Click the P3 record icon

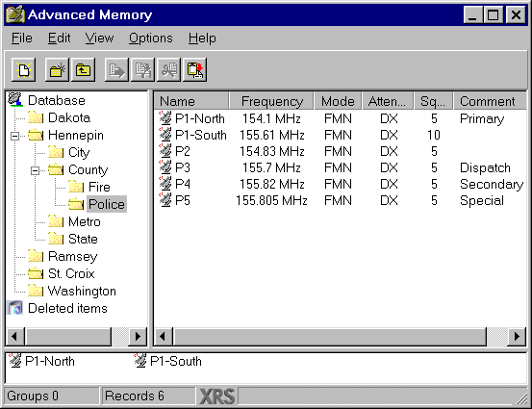165,167
